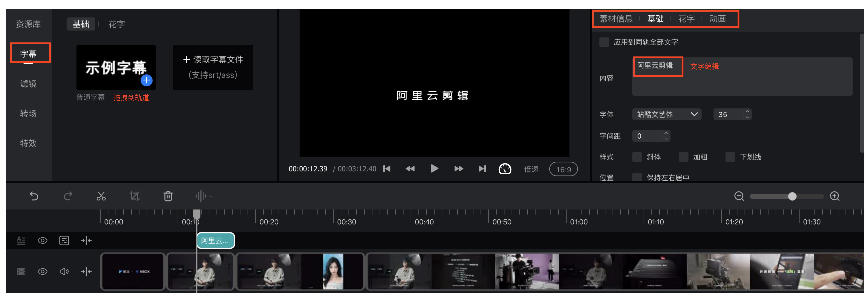Zoom out the timeline
This screenshot has height=297, width=868.
pyautogui.click(x=739, y=196)
